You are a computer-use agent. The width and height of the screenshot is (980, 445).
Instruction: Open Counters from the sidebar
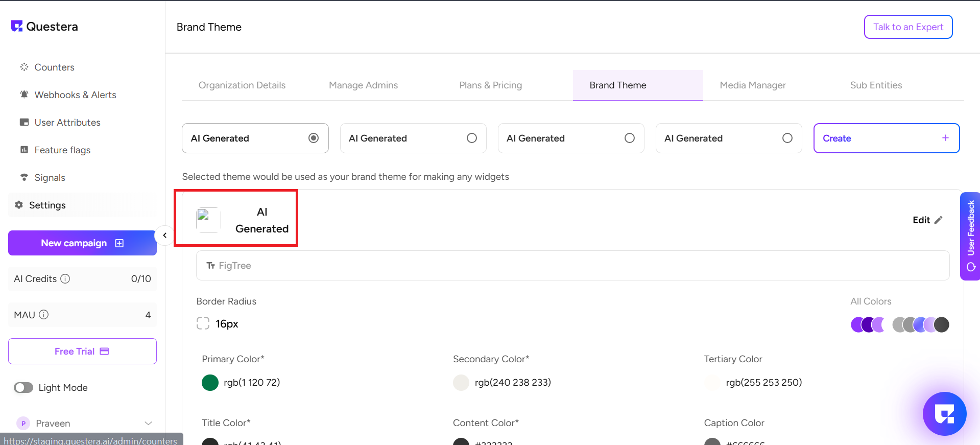[x=54, y=67]
